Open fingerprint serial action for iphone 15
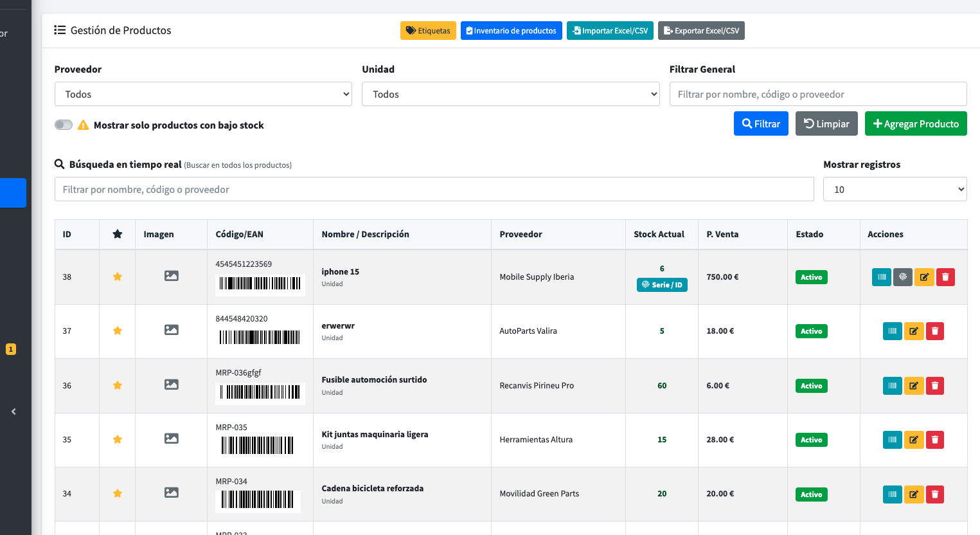This screenshot has height=535, width=980. pyautogui.click(x=903, y=277)
